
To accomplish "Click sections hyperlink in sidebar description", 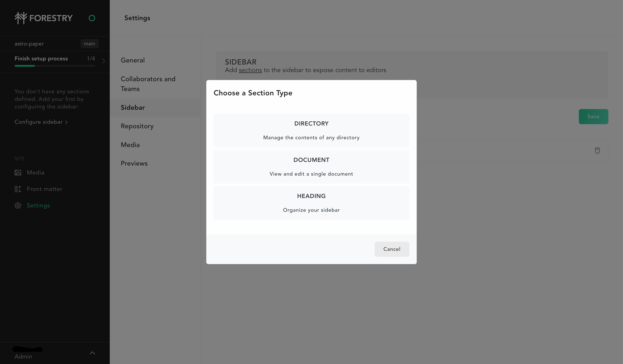I will [250, 70].
